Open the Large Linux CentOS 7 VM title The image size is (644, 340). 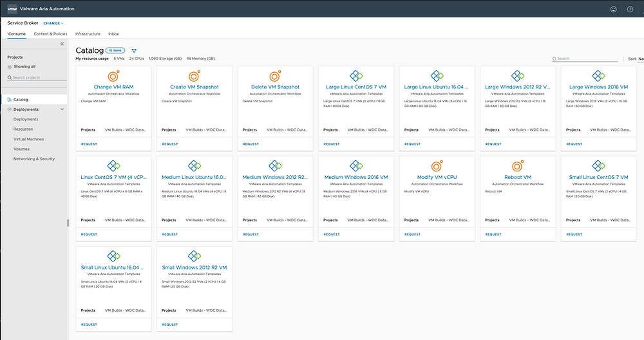356,87
